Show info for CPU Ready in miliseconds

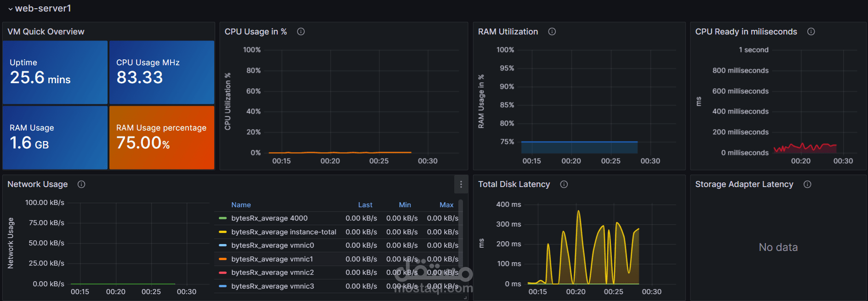pyautogui.click(x=811, y=32)
